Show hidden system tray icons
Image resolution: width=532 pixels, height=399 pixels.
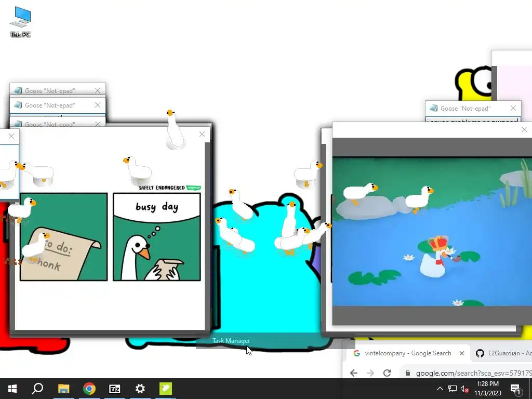pos(440,389)
